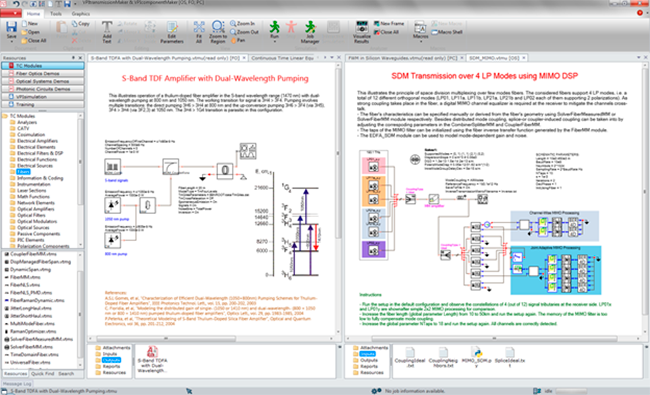Select the 1050 nm pump laser module
Viewport: 650px width, 395px height.
point(112,205)
